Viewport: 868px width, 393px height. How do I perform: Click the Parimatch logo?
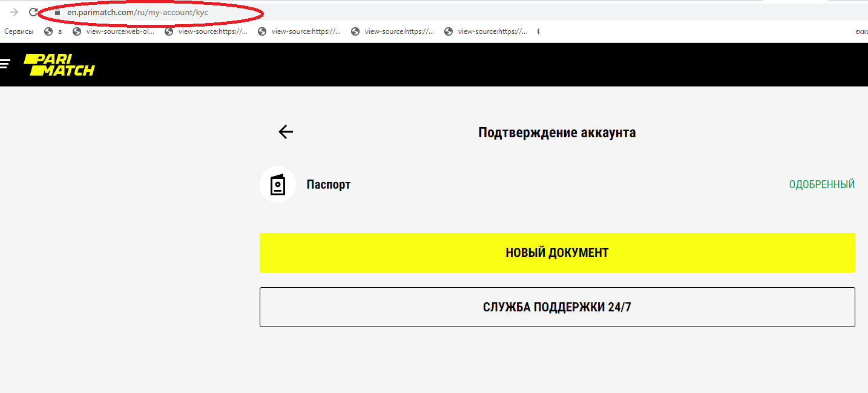pos(59,65)
